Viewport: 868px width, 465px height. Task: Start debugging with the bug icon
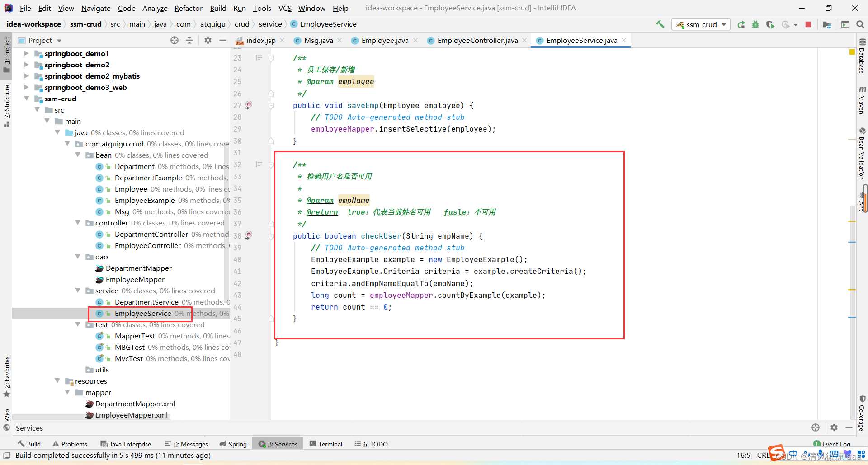pyautogui.click(x=755, y=24)
